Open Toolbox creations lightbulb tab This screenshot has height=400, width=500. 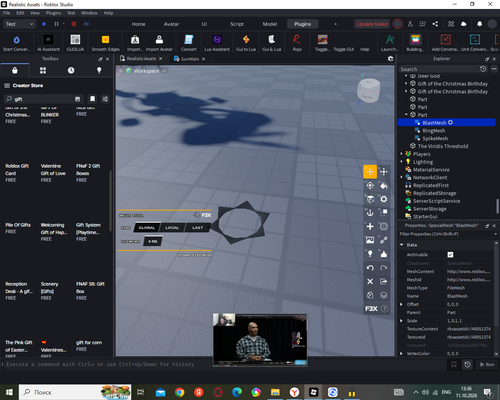(x=99, y=70)
